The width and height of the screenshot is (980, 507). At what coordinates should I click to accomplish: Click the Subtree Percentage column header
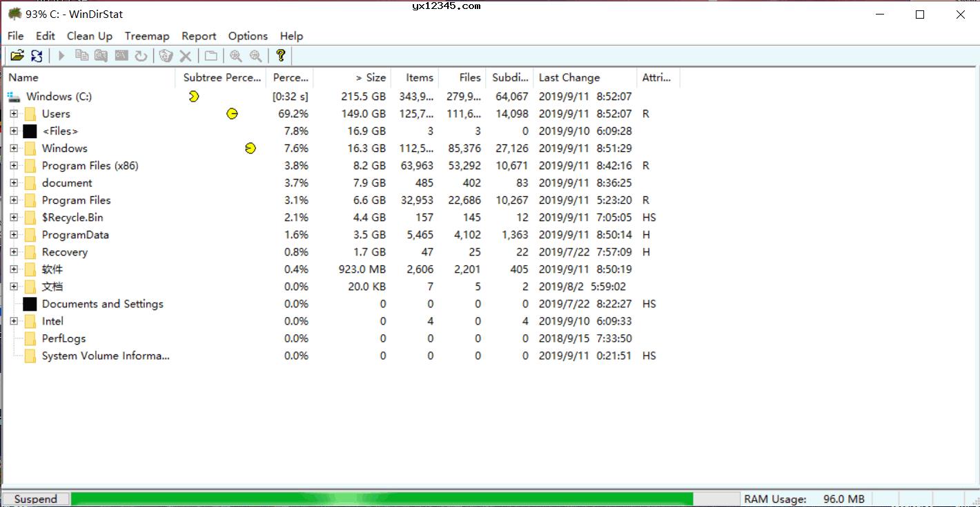point(221,77)
